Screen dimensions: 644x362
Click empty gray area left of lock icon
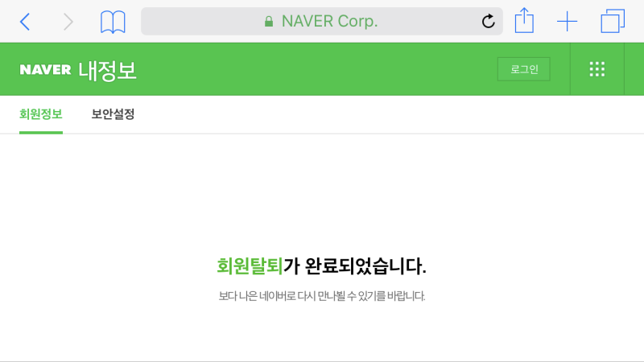[201, 22]
